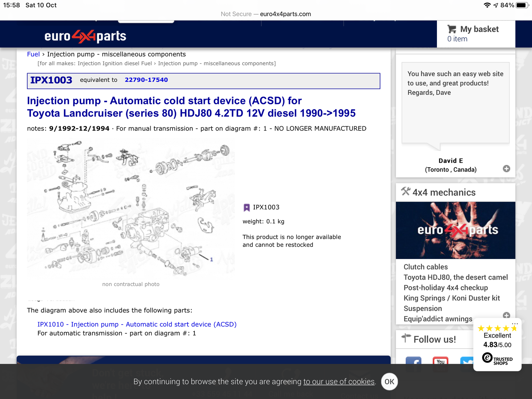Open part number 22790-17540 link

(x=146, y=80)
